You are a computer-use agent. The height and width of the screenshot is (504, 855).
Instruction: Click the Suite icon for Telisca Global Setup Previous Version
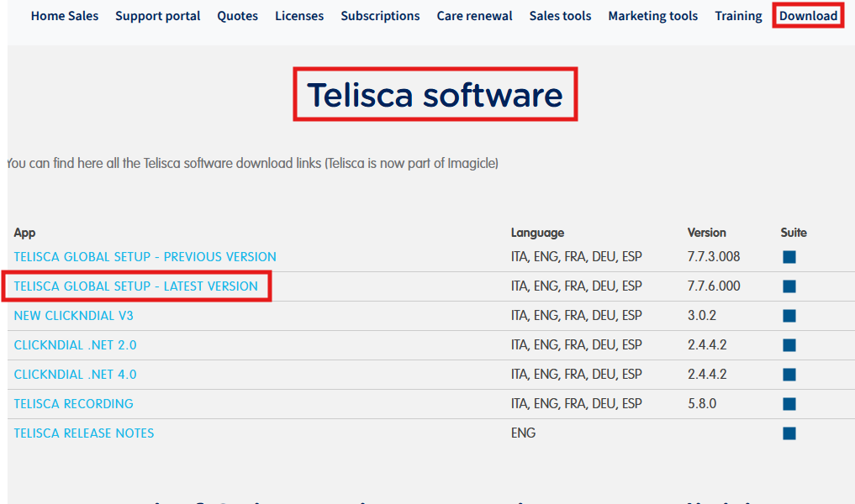[x=789, y=257]
